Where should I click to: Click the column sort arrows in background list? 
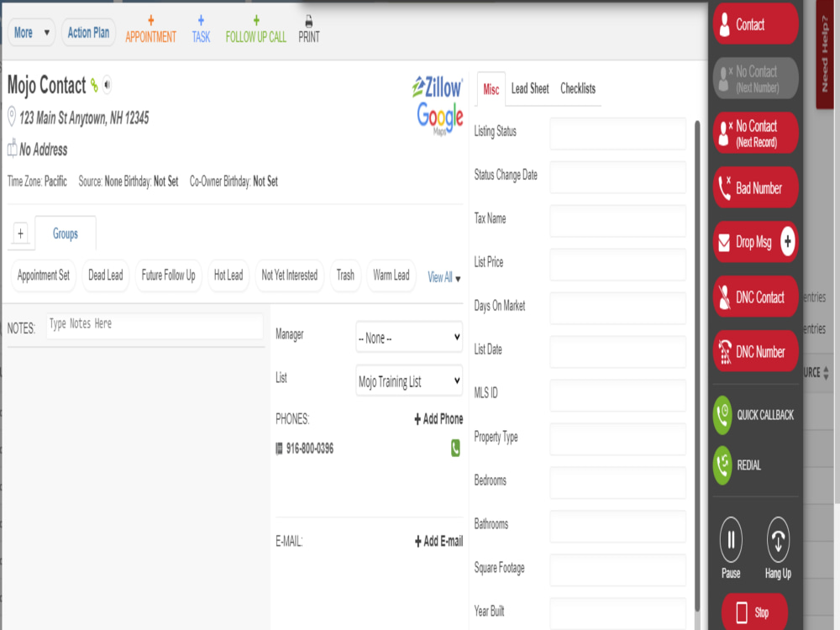coord(826,373)
